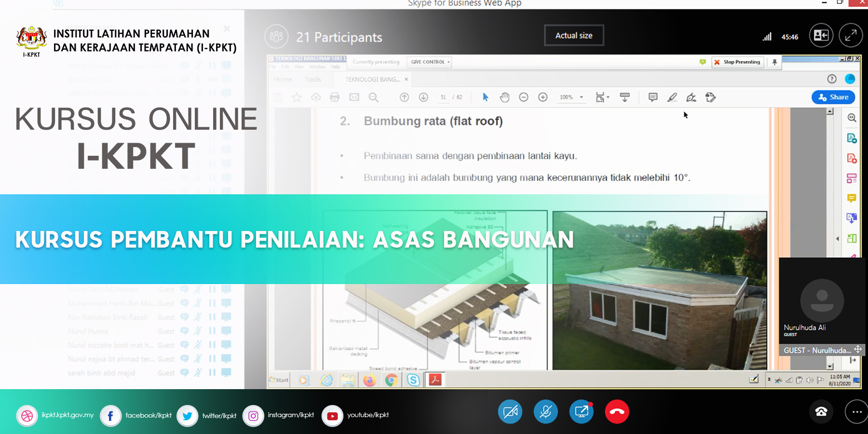Print the PDF document
The height and width of the screenshot is (434, 868).
[335, 97]
